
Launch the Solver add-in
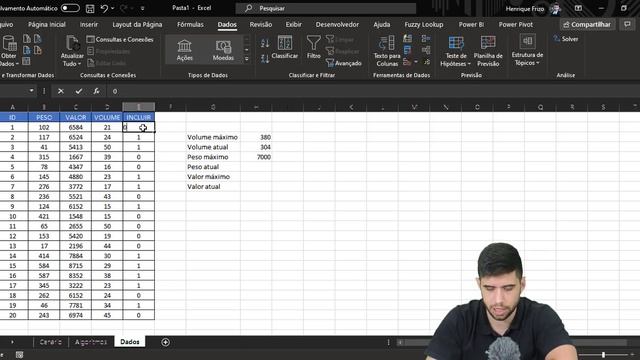click(566, 39)
